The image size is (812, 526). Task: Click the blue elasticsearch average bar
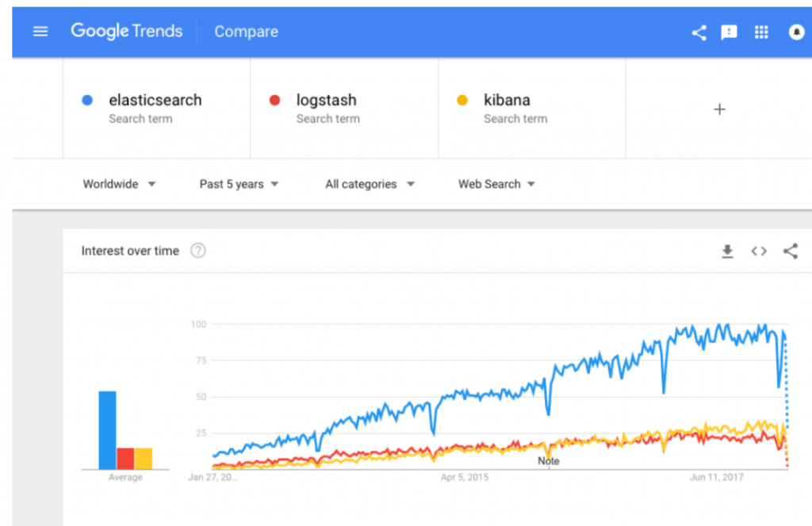107,430
